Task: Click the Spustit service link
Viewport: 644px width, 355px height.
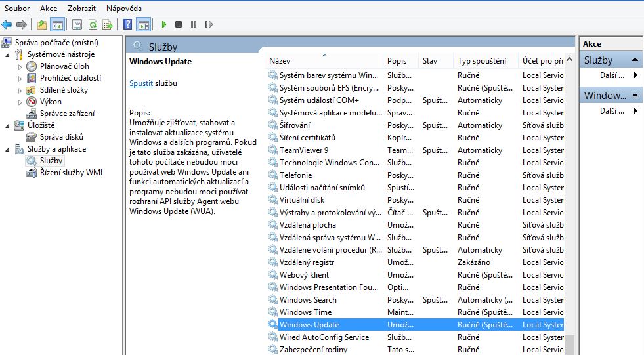Action: click(140, 83)
